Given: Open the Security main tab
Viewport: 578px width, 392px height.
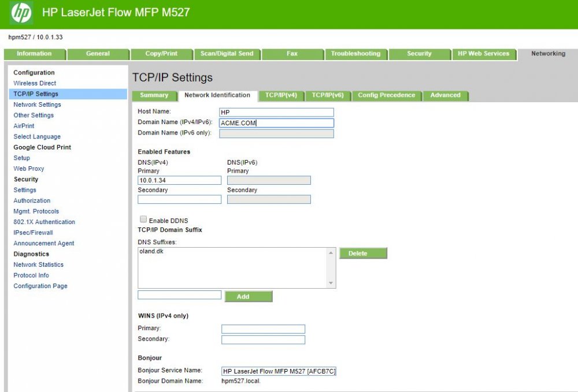Looking at the screenshot, I should pyautogui.click(x=419, y=54).
